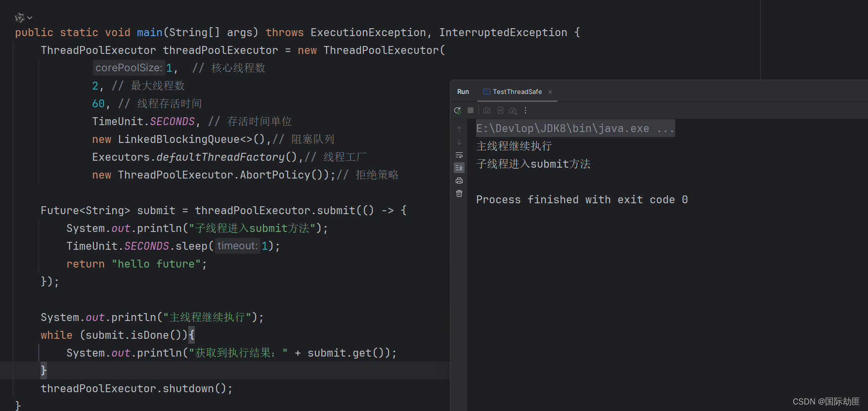
Task: Click the '// 拒绝策略' comment
Action: pos(367,175)
